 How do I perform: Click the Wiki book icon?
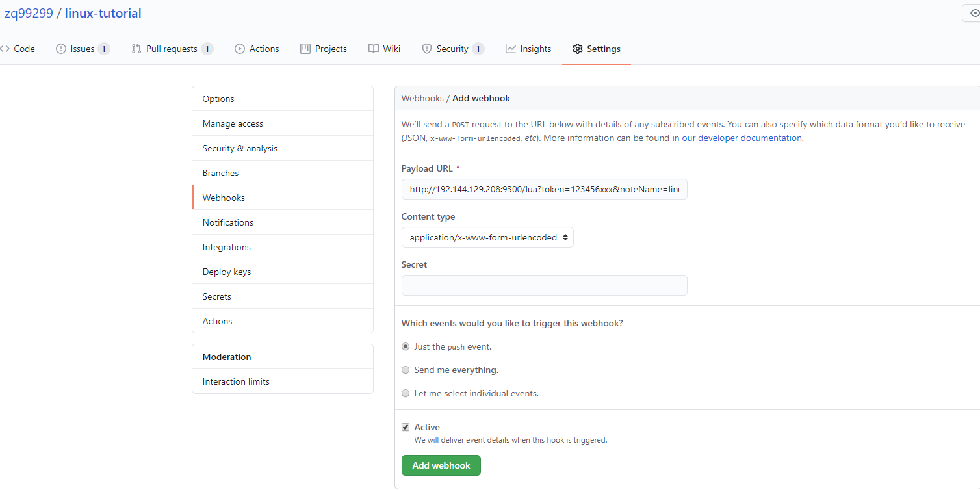374,49
